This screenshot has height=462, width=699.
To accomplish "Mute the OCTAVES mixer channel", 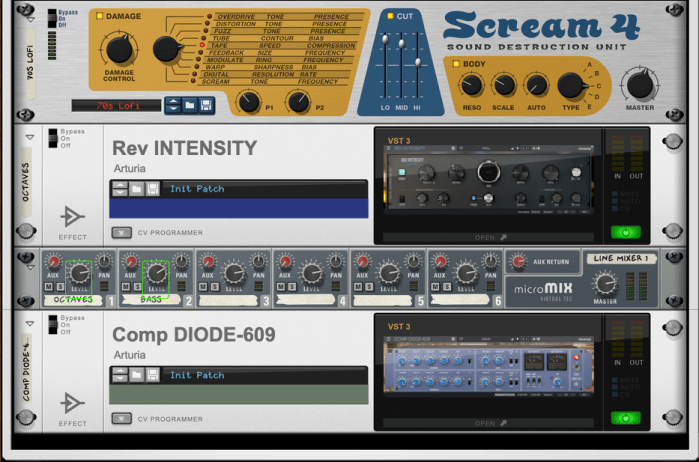I will click(47, 286).
